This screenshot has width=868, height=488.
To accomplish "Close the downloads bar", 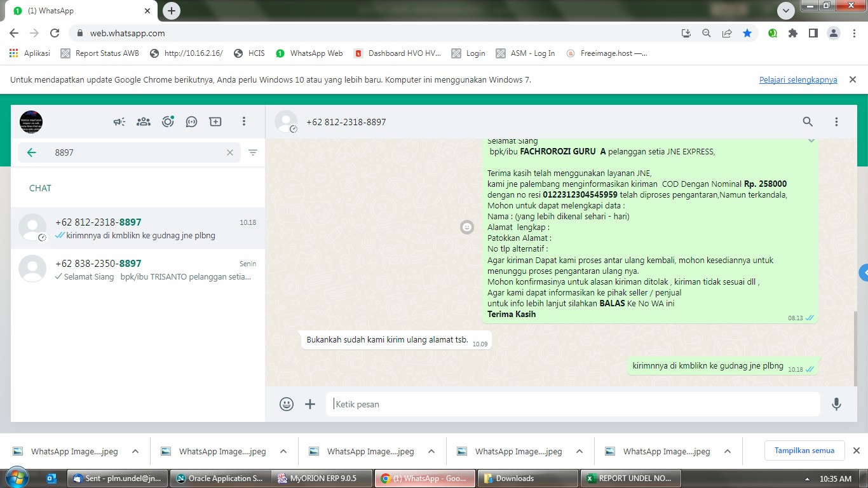I will [x=856, y=451].
